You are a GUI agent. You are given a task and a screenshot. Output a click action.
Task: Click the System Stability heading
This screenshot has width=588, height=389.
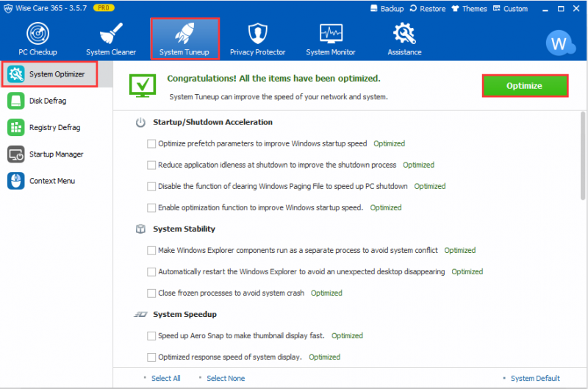point(184,229)
